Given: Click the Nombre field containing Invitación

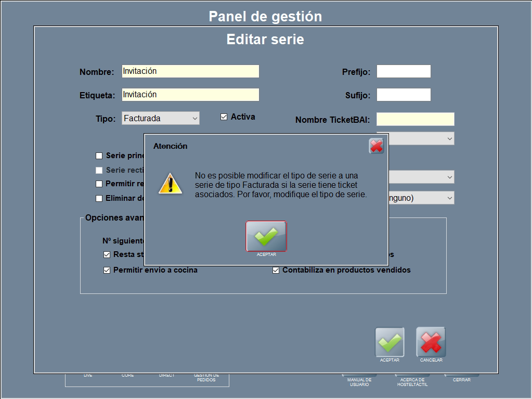Looking at the screenshot, I should tap(190, 71).
